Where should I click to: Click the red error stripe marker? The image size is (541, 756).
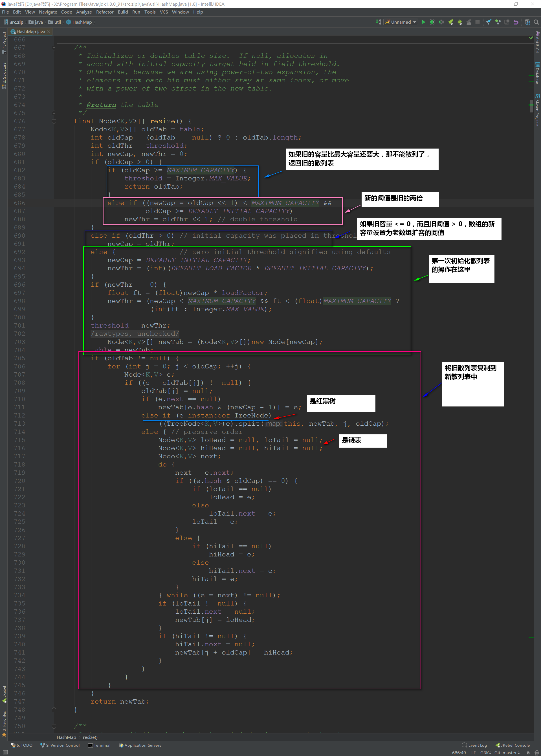coord(531,62)
